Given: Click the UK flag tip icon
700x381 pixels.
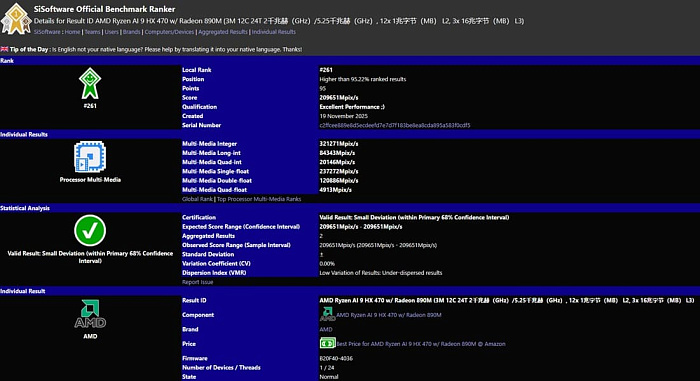Looking at the screenshot, I should [4, 49].
